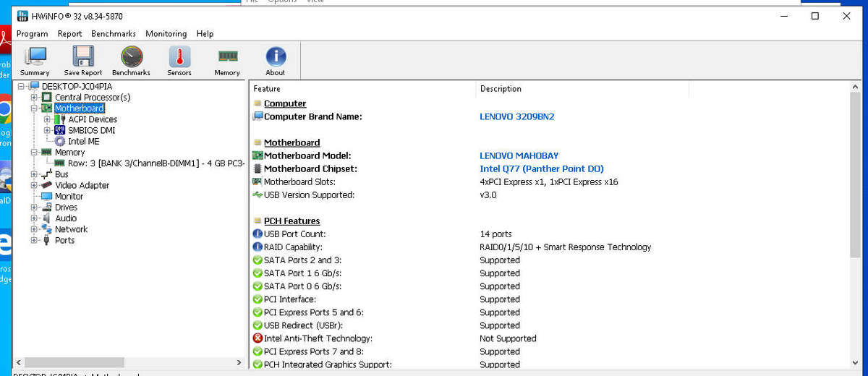Expand the ACPI Devices node

pos(47,119)
